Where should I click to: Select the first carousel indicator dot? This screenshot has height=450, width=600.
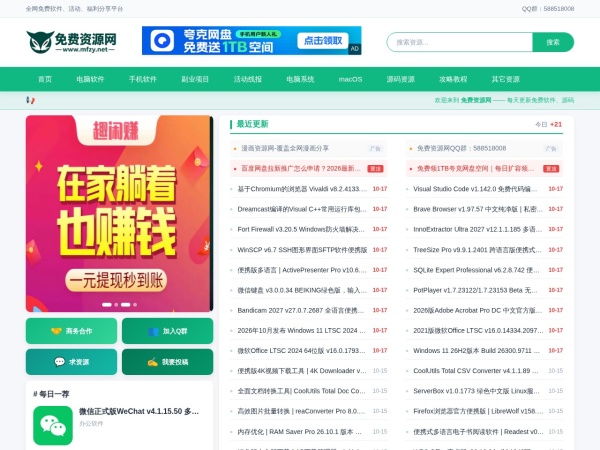tap(107, 305)
